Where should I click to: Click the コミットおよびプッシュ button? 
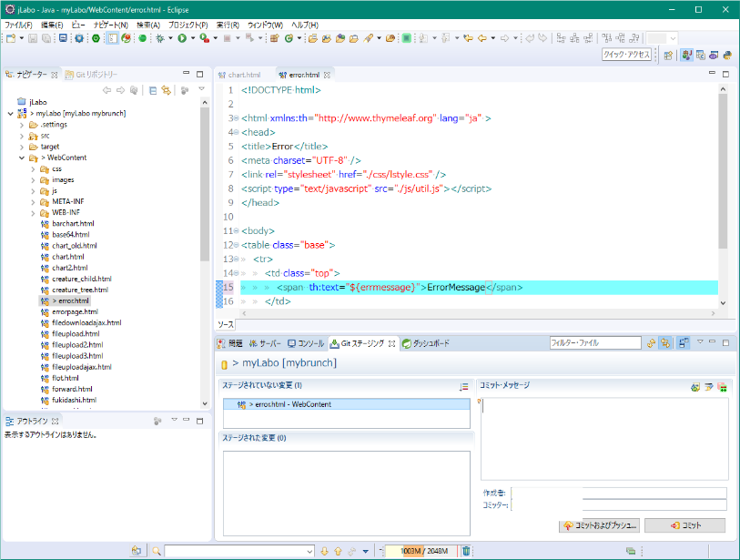pyautogui.click(x=599, y=525)
